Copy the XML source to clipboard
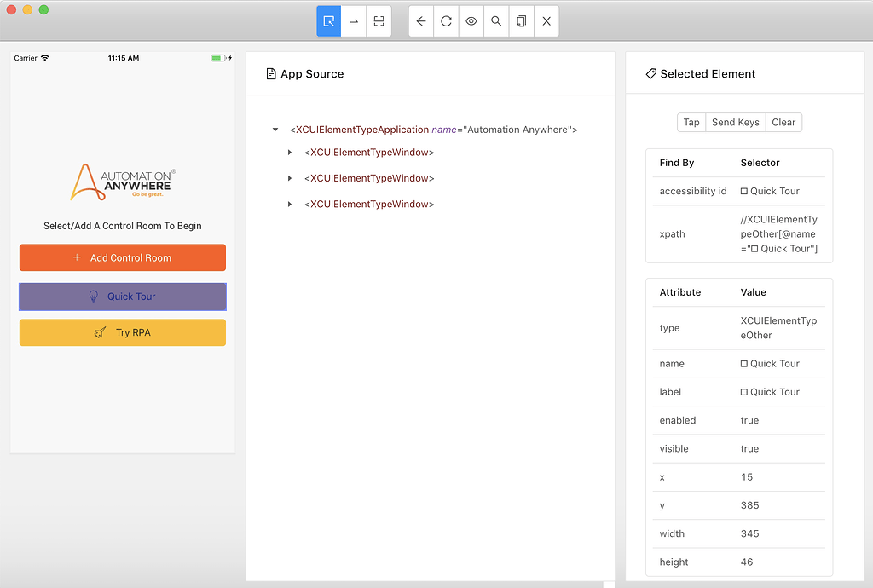873x588 pixels. pos(521,20)
